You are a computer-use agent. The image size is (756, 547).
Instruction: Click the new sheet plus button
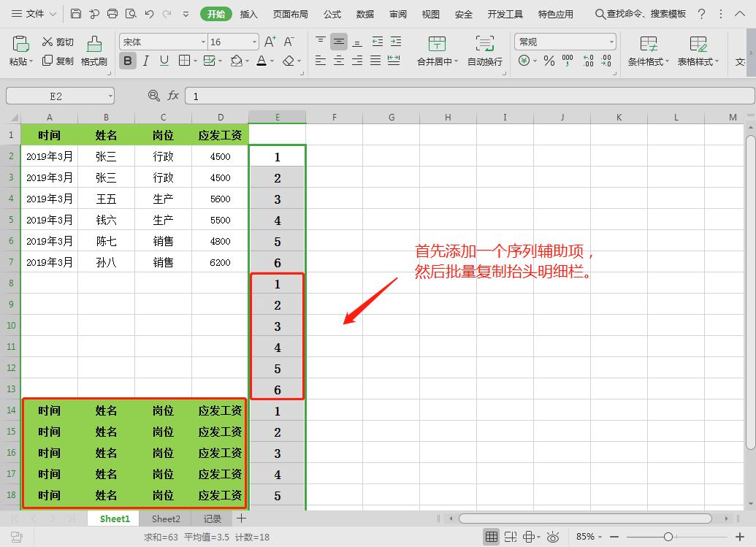pos(241,519)
